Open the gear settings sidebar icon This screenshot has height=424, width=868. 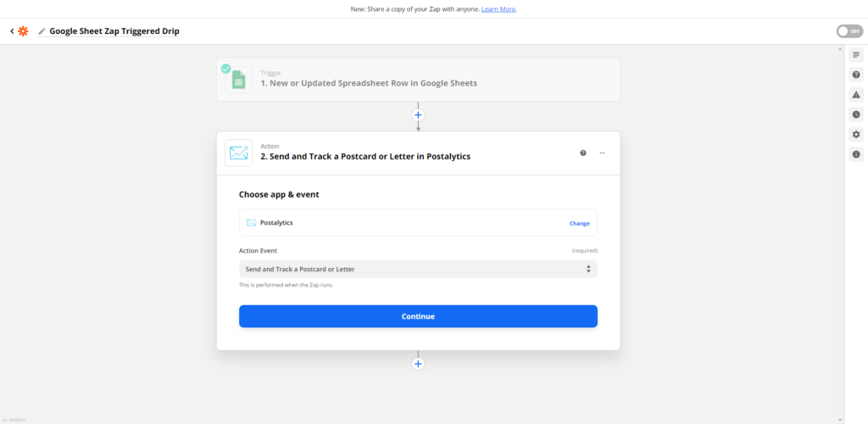856,135
